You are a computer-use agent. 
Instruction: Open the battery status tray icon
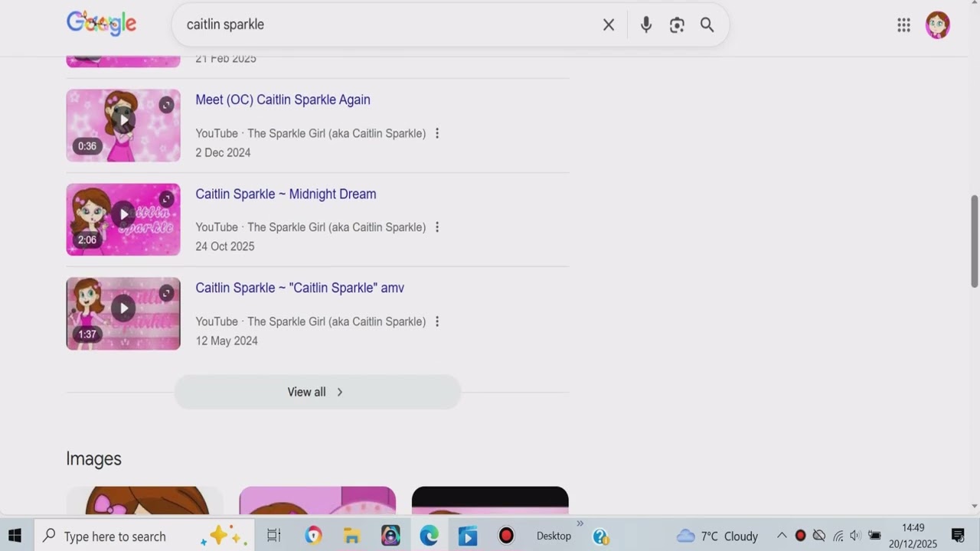874,536
